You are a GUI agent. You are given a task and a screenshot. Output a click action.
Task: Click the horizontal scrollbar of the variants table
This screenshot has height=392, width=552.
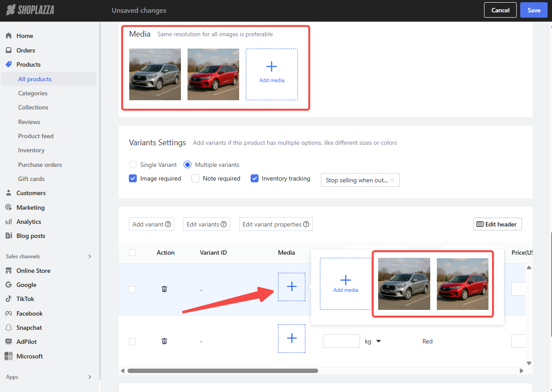[223, 371]
